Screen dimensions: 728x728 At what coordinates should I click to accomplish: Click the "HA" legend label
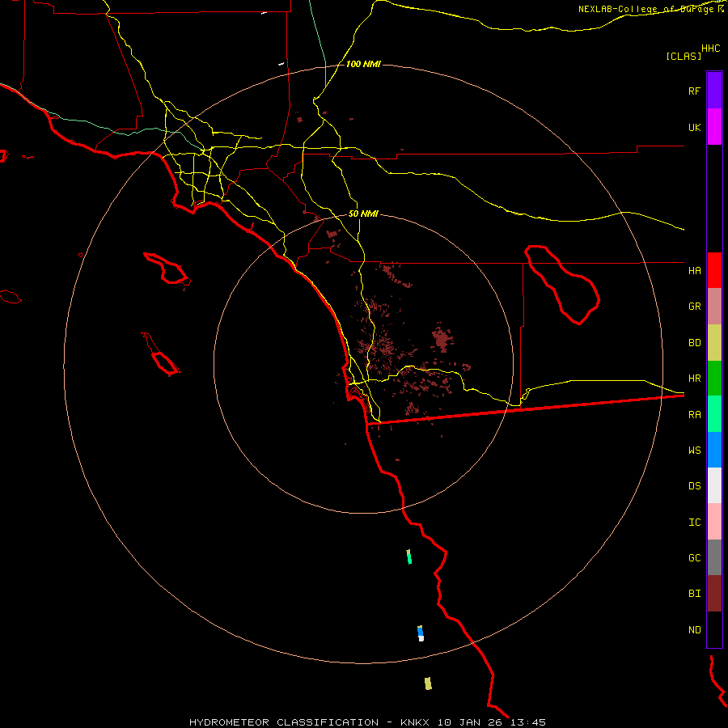click(694, 270)
